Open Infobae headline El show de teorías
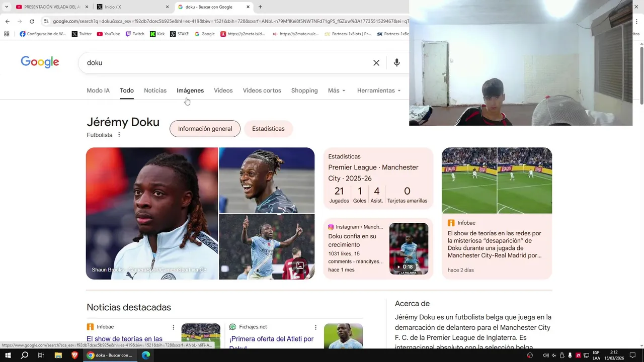This screenshot has width=644, height=362. point(125,339)
